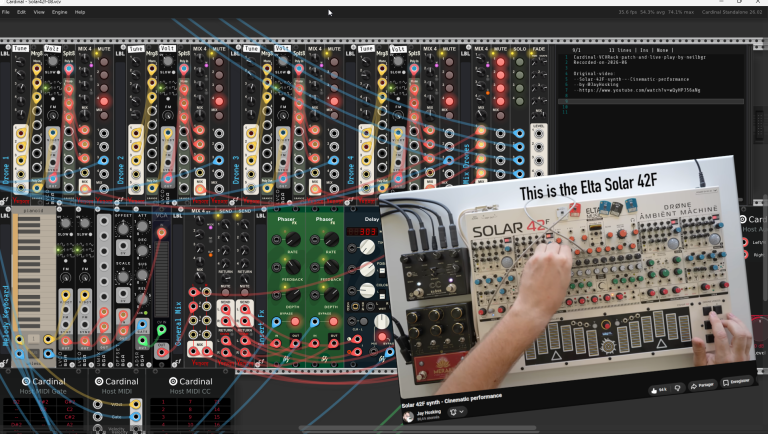The image size is (768, 434).
Task: Click the master MIX knob in General Mix
Action: click(x=199, y=279)
